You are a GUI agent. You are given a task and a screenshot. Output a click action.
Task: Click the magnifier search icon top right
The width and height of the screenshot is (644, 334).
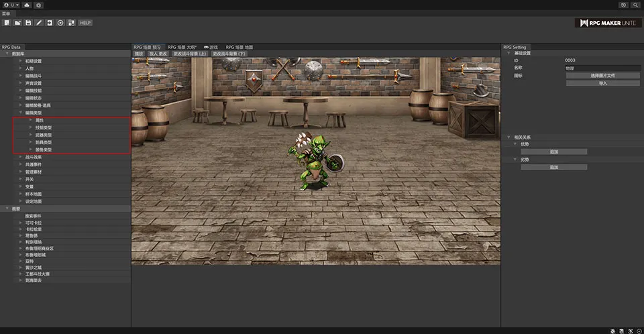635,5
